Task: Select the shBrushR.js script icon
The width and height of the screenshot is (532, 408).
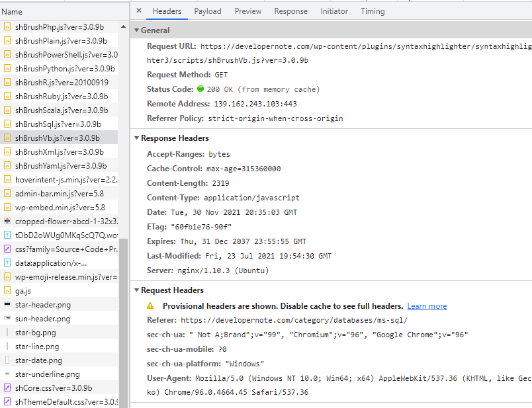Action: (x=7, y=83)
